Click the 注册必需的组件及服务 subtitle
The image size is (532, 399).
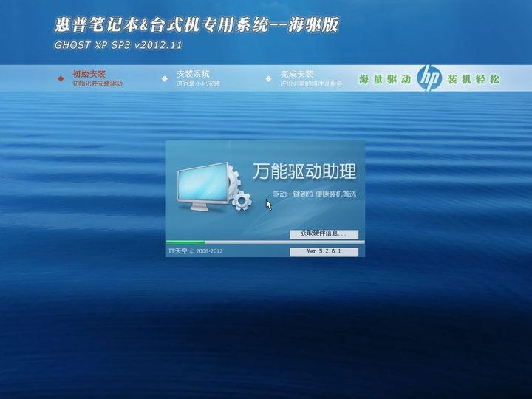311,83
